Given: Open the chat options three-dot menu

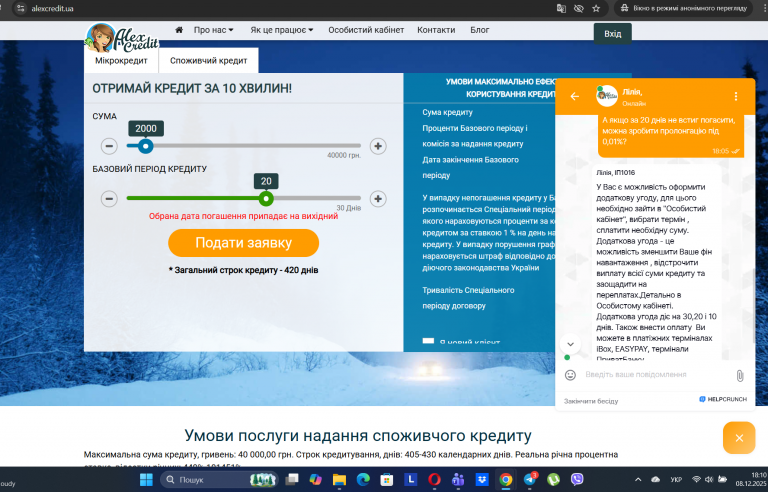Looking at the screenshot, I should click(736, 97).
